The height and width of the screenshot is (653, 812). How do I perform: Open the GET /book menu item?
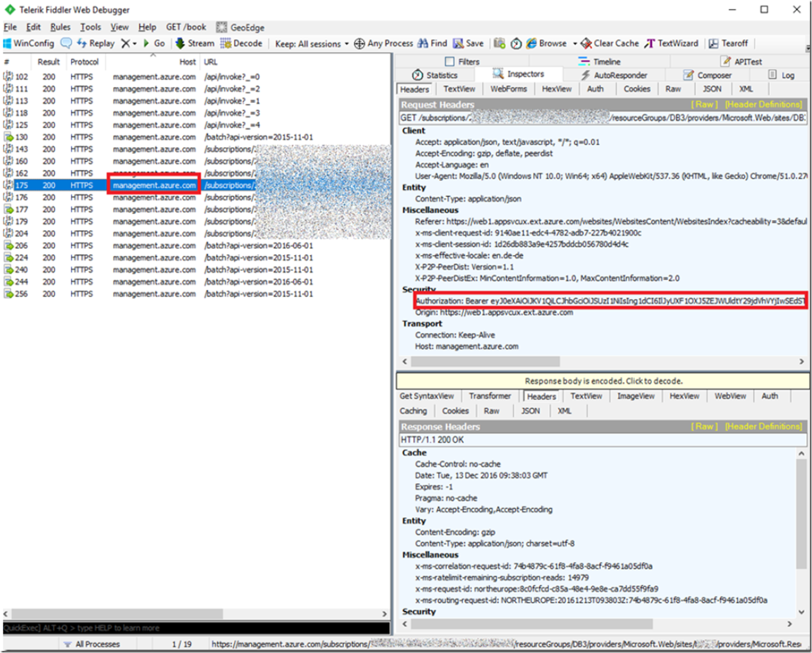pos(186,27)
